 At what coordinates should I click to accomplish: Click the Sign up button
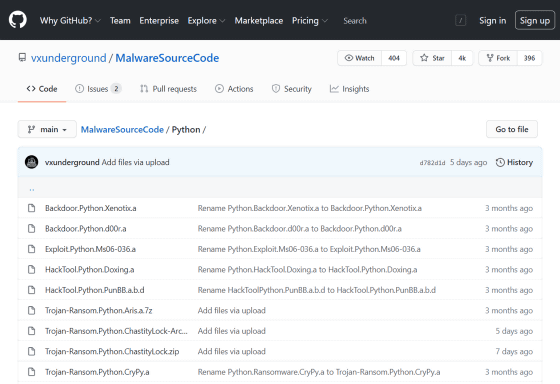coord(535,20)
